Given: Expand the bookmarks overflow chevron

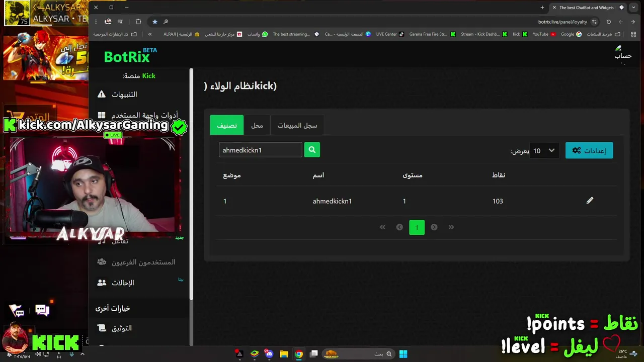Looking at the screenshot, I should point(150,34).
